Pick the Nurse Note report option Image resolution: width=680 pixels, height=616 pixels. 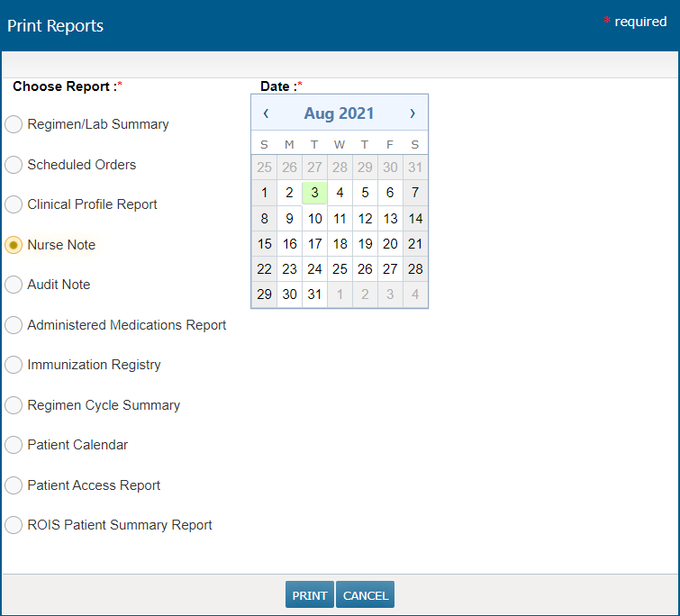14,245
